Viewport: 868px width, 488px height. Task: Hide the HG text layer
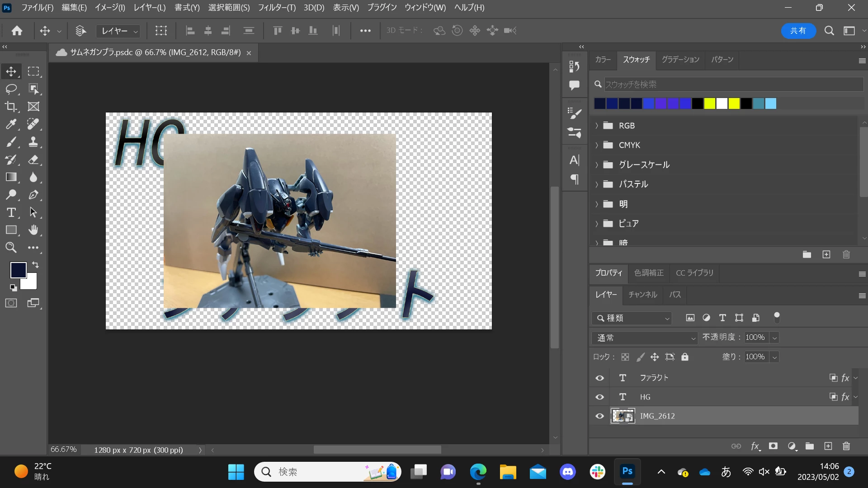[599, 397]
